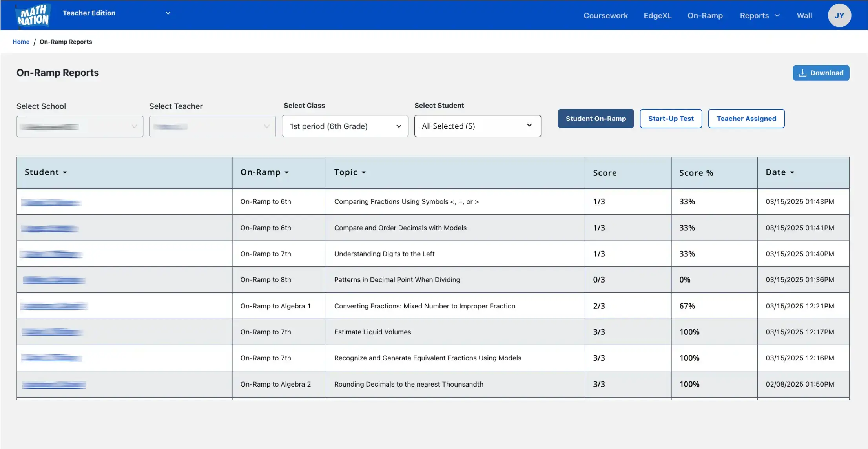This screenshot has height=449, width=868.
Task: Switch to Teacher Assigned view
Action: click(746, 119)
